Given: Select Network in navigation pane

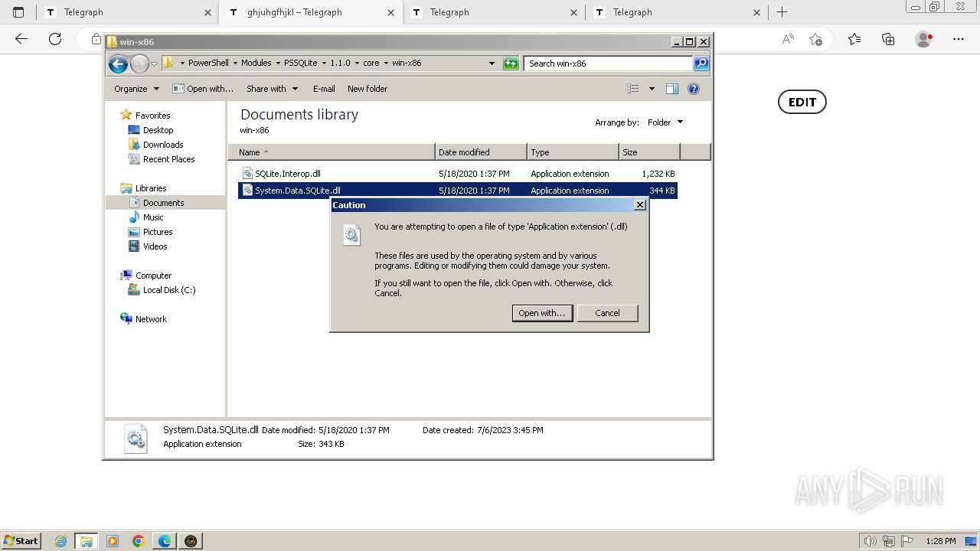Looking at the screenshot, I should coord(151,319).
